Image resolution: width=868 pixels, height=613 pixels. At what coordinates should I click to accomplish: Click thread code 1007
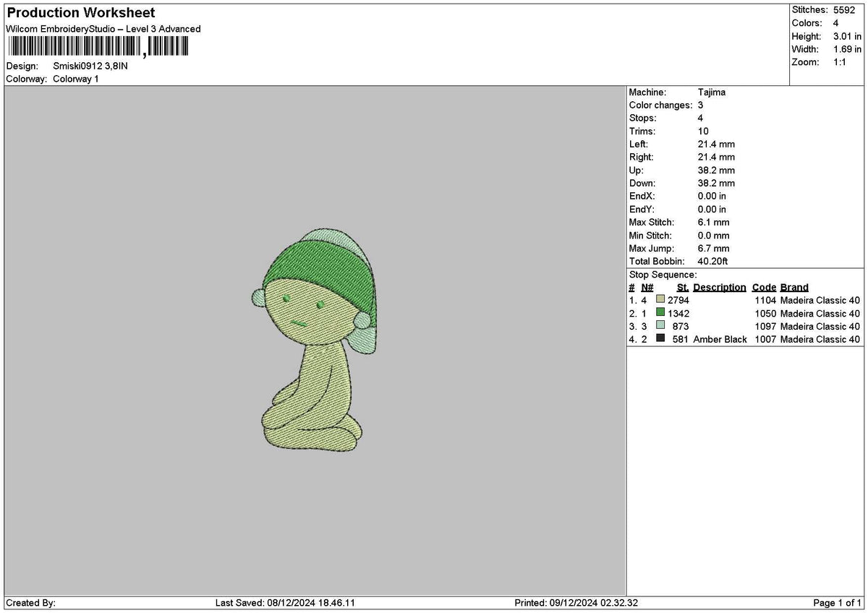tap(765, 339)
